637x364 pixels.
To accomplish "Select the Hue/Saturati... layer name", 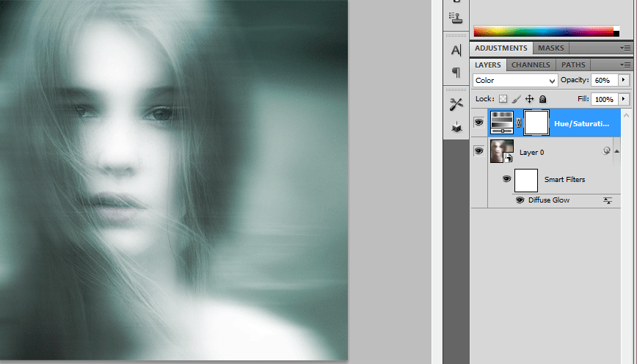I will pos(581,123).
